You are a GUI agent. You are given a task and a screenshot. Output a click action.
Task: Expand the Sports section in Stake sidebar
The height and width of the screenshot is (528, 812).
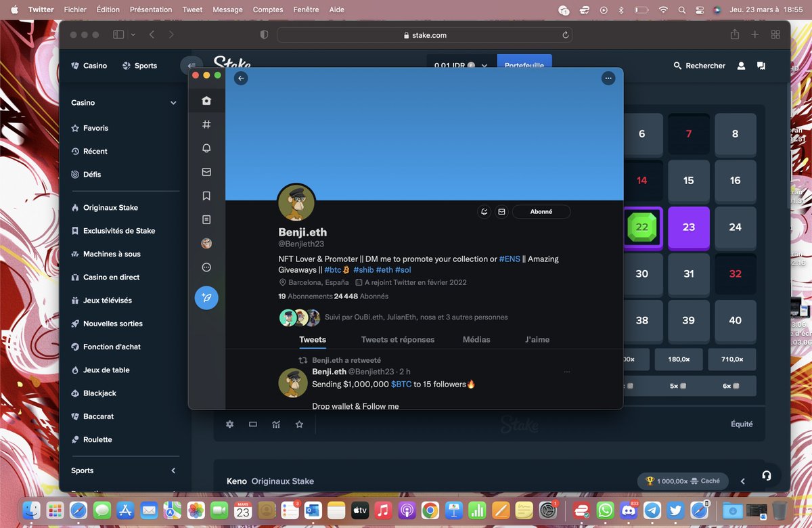click(173, 470)
